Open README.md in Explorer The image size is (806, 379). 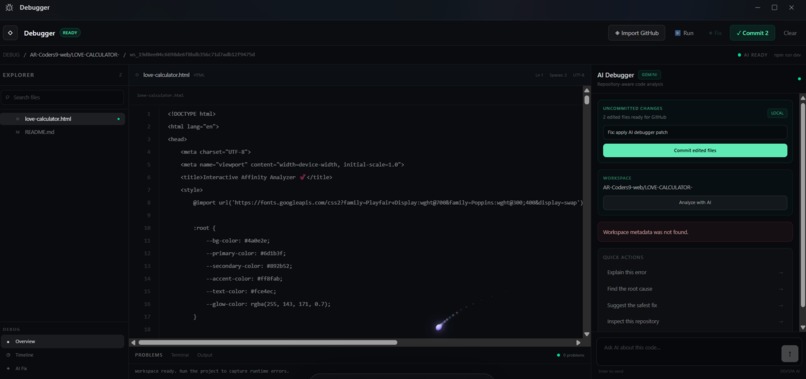coord(62,132)
